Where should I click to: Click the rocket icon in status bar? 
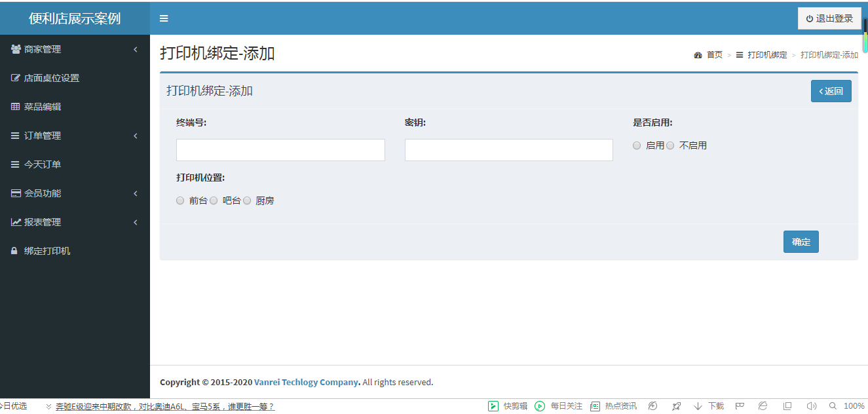tap(677, 406)
